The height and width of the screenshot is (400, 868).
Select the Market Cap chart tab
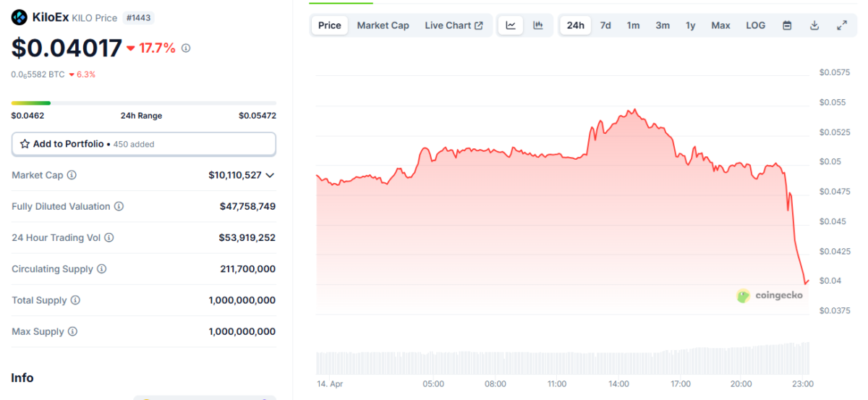(x=383, y=25)
